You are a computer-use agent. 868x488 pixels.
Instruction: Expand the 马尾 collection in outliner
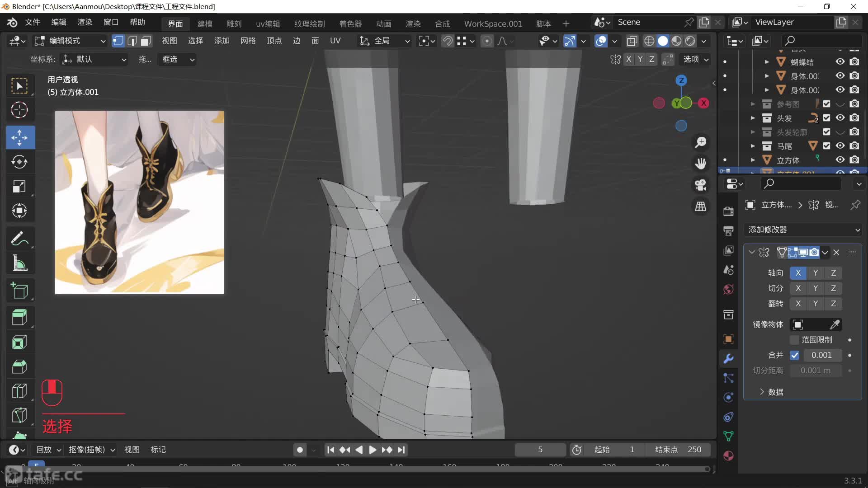point(753,146)
